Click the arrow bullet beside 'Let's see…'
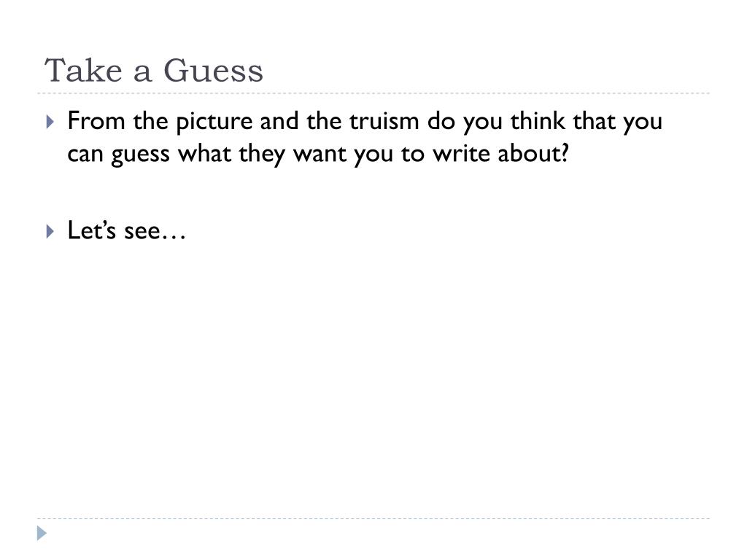Image resolution: width=747 pixels, height=560 pixels. click(50, 231)
